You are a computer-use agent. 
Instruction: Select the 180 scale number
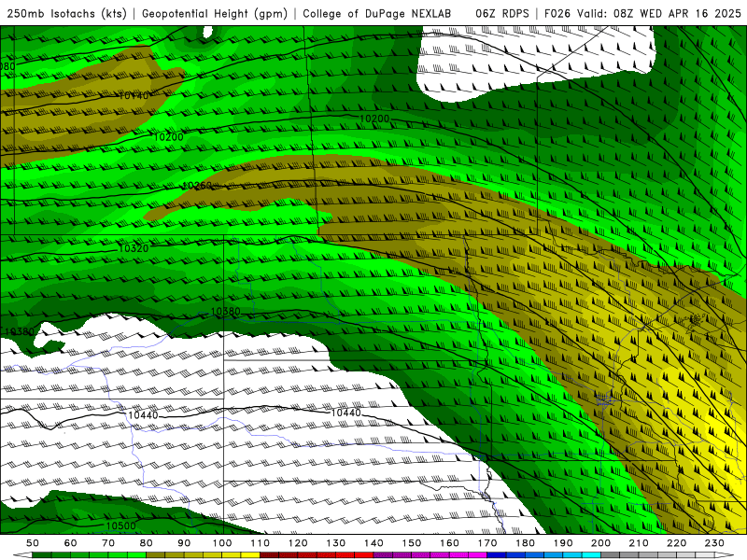click(525, 543)
